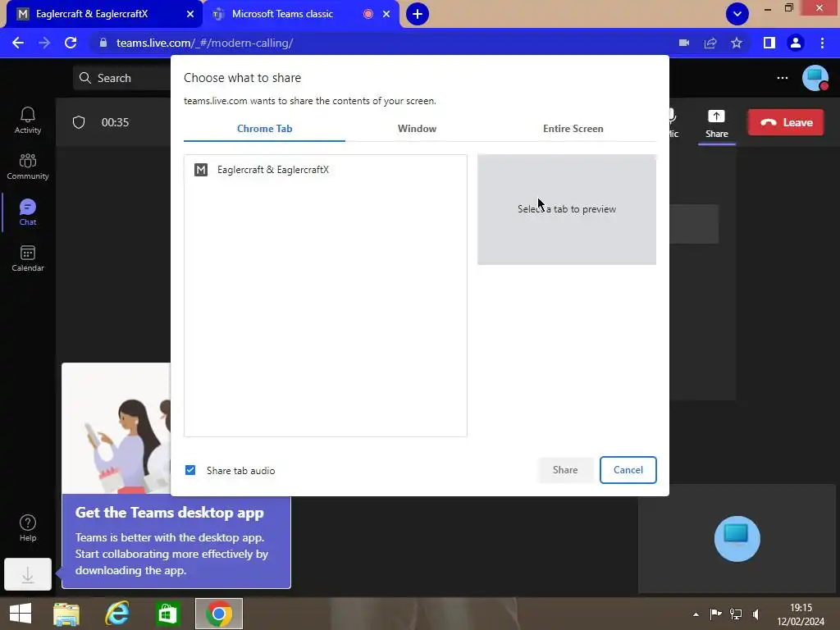
Task: Open the Teams more options ellipsis
Action: pyautogui.click(x=782, y=78)
